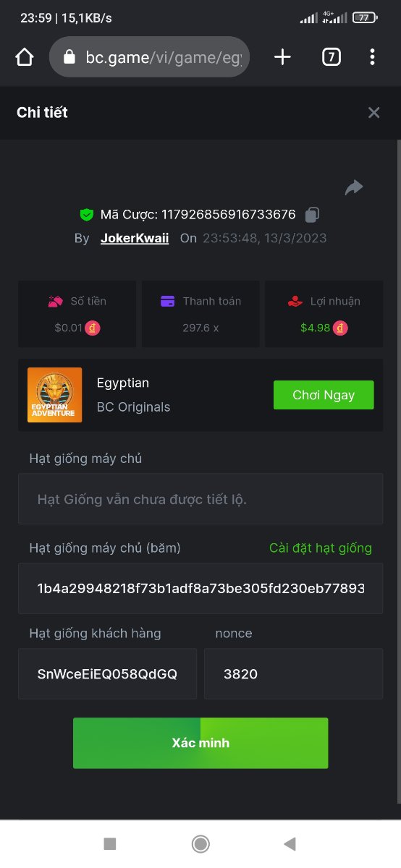The width and height of the screenshot is (401, 868).
Task: Copy the Mã Cược bet ID
Action: click(x=312, y=214)
